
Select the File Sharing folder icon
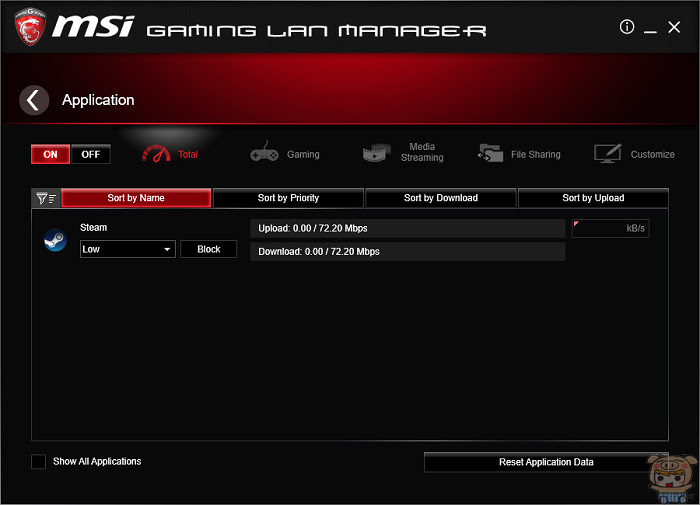490,153
